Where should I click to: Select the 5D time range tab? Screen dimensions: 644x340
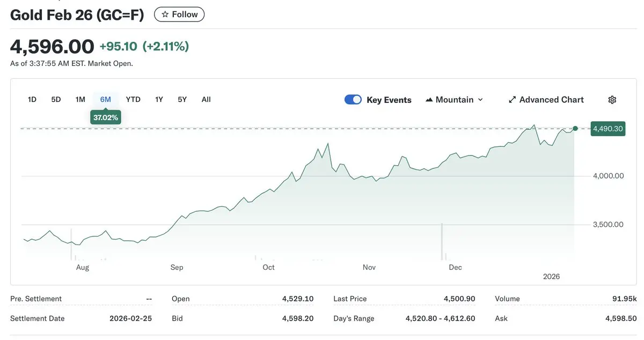click(x=56, y=99)
